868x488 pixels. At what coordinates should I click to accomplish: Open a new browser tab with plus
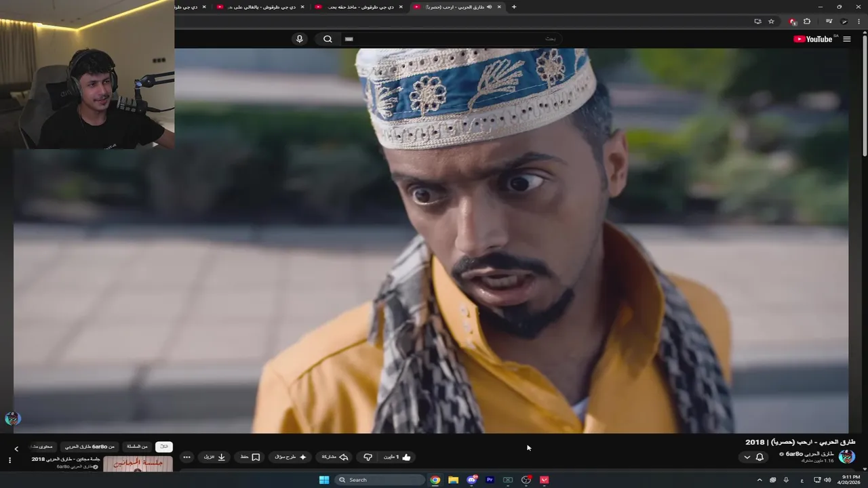[x=514, y=7]
